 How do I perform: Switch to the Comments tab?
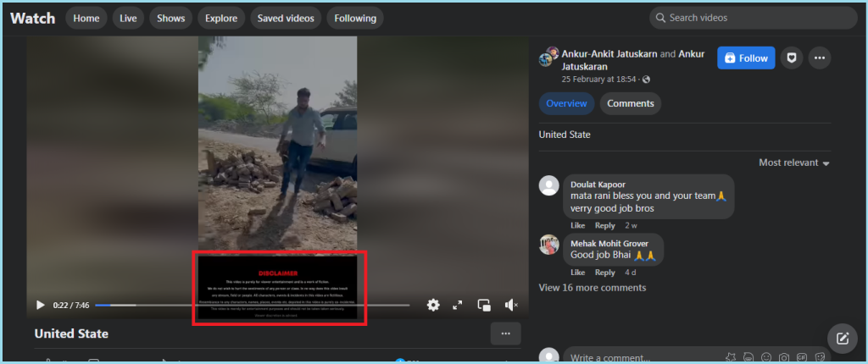(x=630, y=103)
